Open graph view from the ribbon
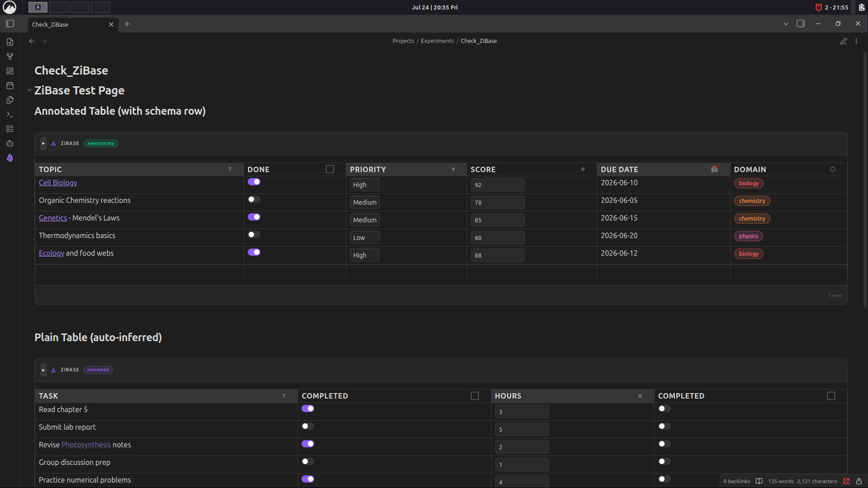868x488 pixels. (10, 56)
